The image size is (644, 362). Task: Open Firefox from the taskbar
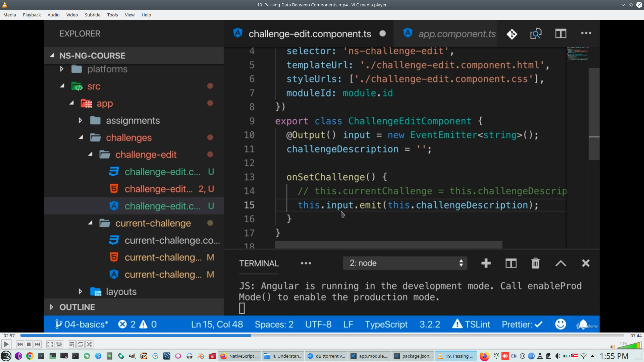click(x=484, y=356)
